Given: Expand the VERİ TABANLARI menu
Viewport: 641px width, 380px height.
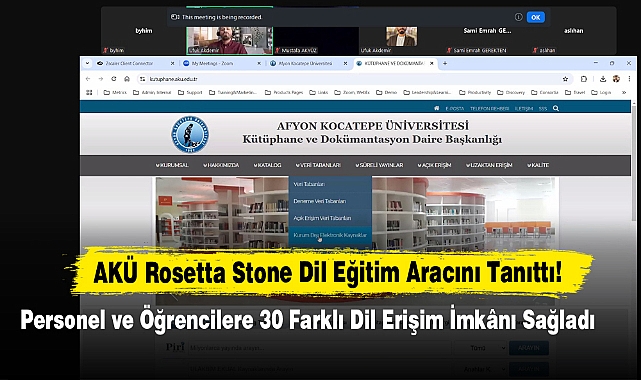Looking at the screenshot, I should click(318, 165).
